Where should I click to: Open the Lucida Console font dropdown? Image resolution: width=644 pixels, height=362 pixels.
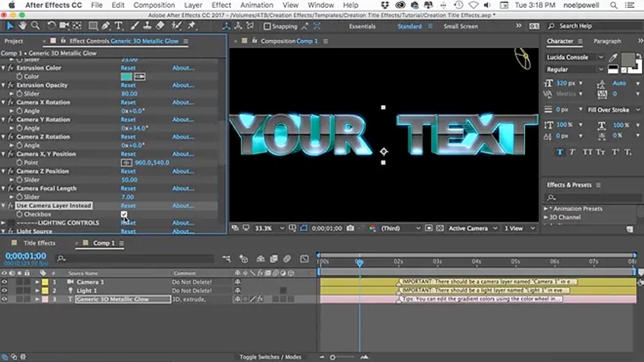click(601, 57)
